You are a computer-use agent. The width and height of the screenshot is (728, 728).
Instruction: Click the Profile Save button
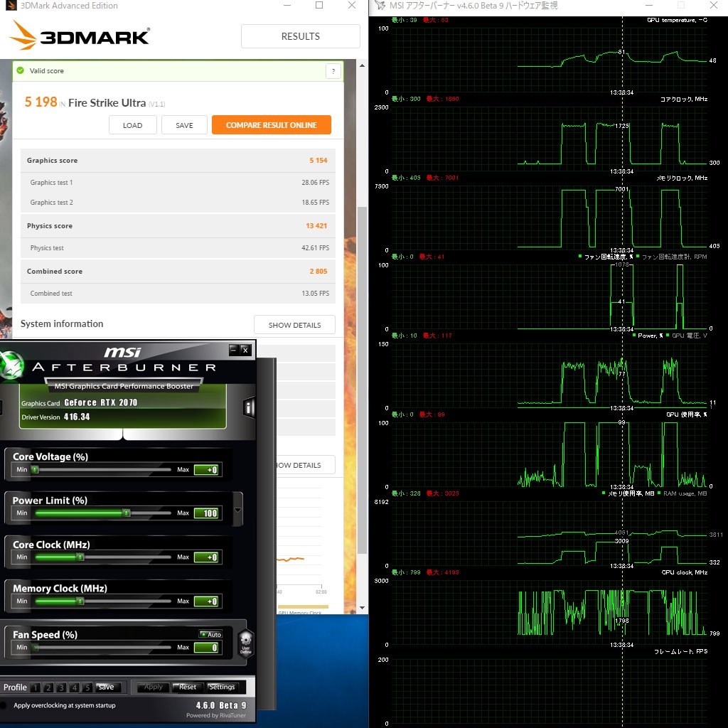(107, 687)
